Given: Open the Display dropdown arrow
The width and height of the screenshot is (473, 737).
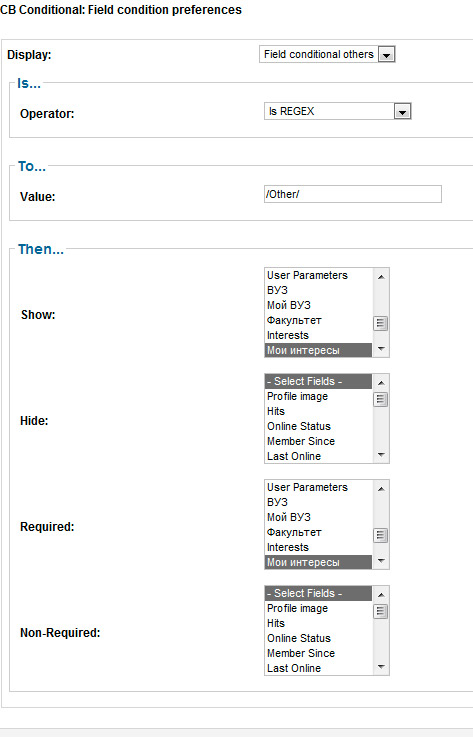Looking at the screenshot, I should coord(386,55).
